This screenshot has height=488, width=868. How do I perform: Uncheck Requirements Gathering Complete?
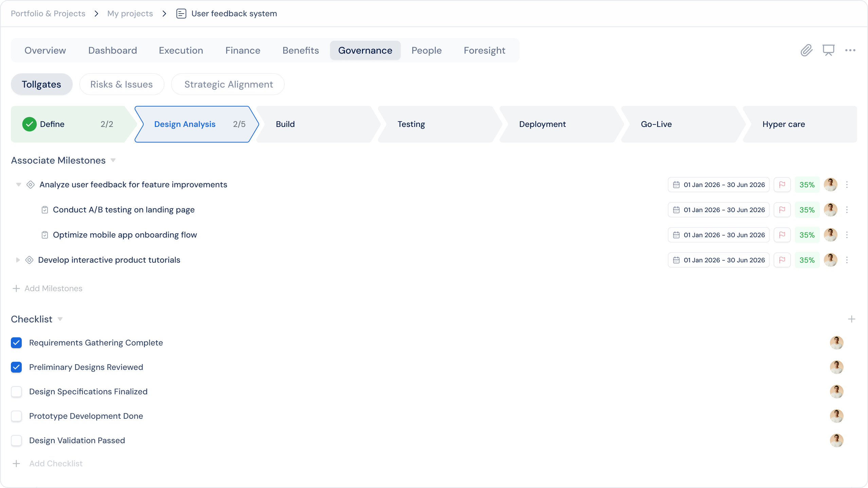pos(16,343)
